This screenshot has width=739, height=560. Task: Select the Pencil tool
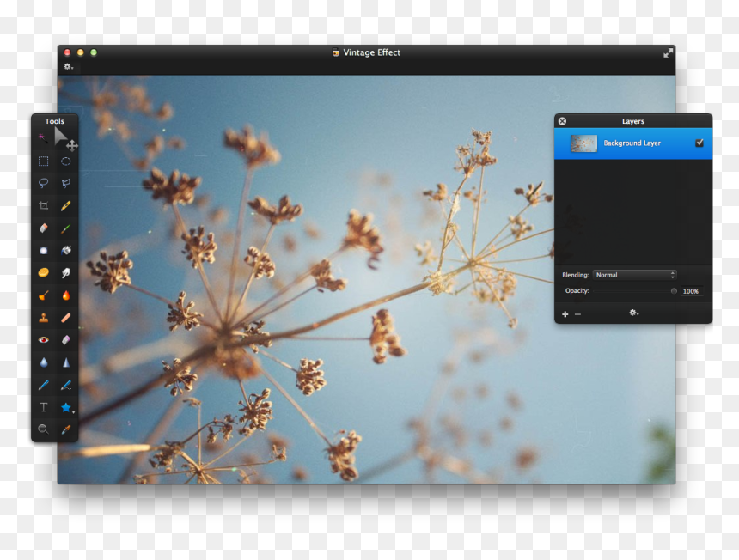click(x=66, y=206)
